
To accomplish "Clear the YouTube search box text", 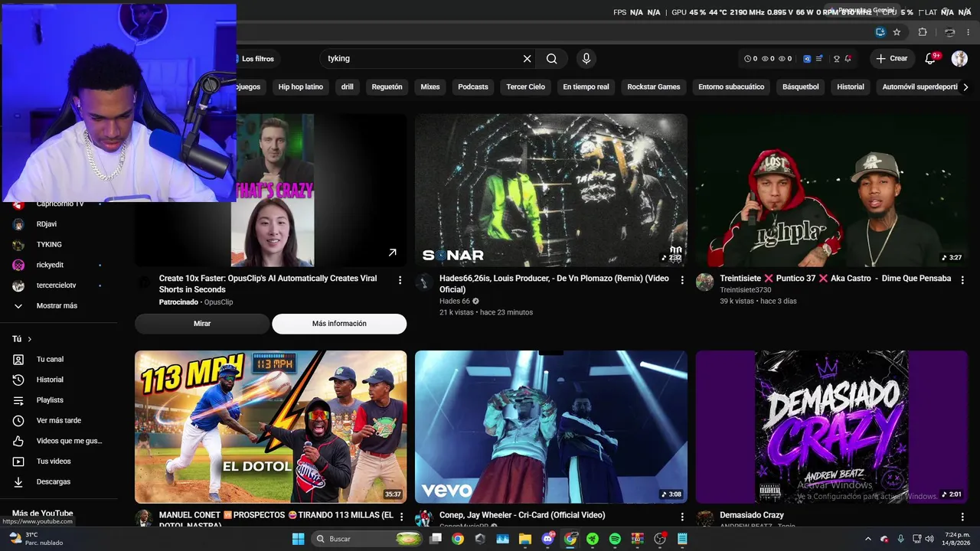I will (x=527, y=59).
